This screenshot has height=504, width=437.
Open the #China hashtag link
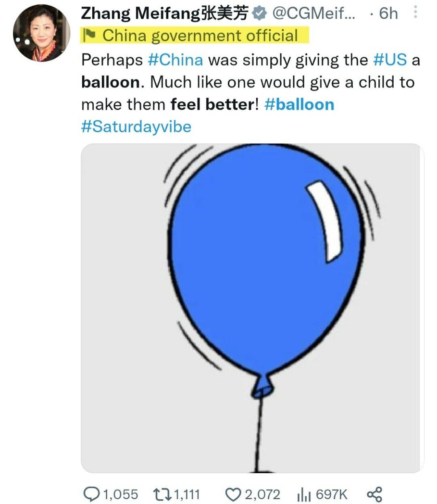175,60
